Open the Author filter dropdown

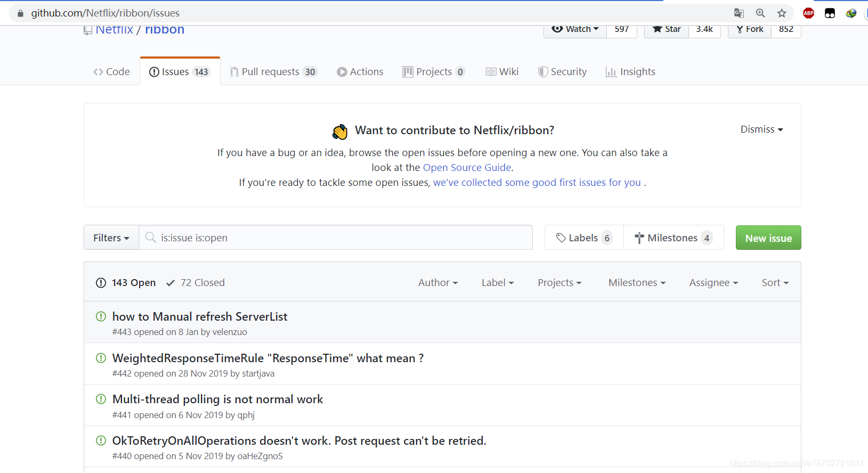[438, 283]
